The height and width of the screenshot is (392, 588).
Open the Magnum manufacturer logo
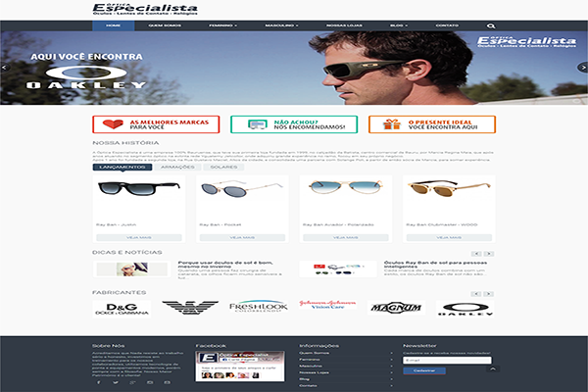(396, 308)
